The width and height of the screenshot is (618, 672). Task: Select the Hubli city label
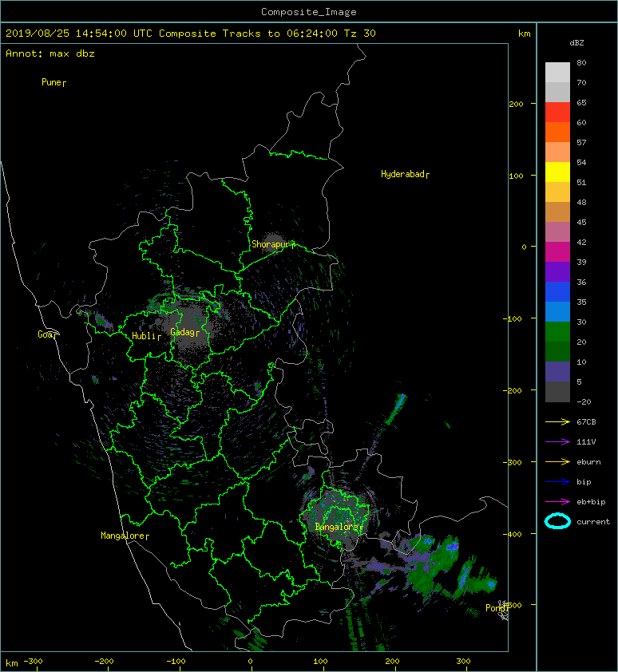click(144, 336)
